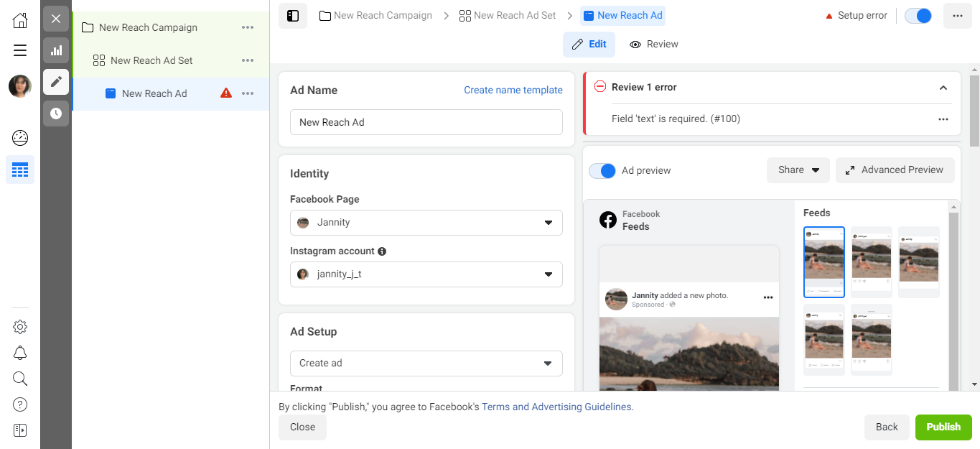
Task: Click the Ad Name input field
Action: pos(426,122)
